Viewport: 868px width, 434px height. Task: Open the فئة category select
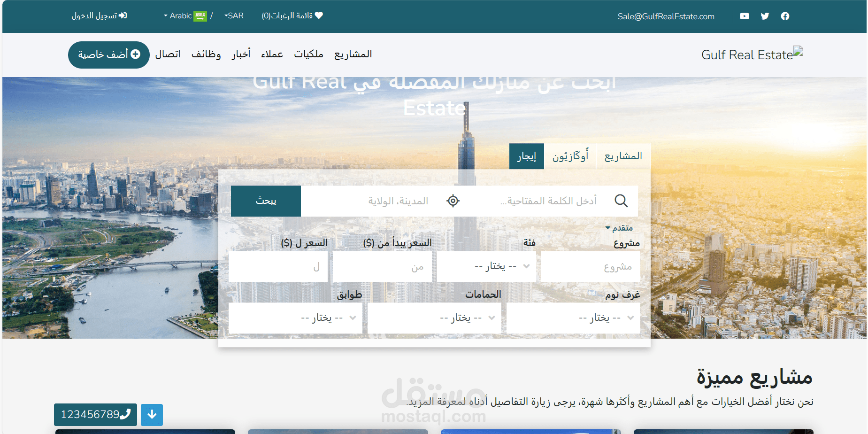coord(486,266)
